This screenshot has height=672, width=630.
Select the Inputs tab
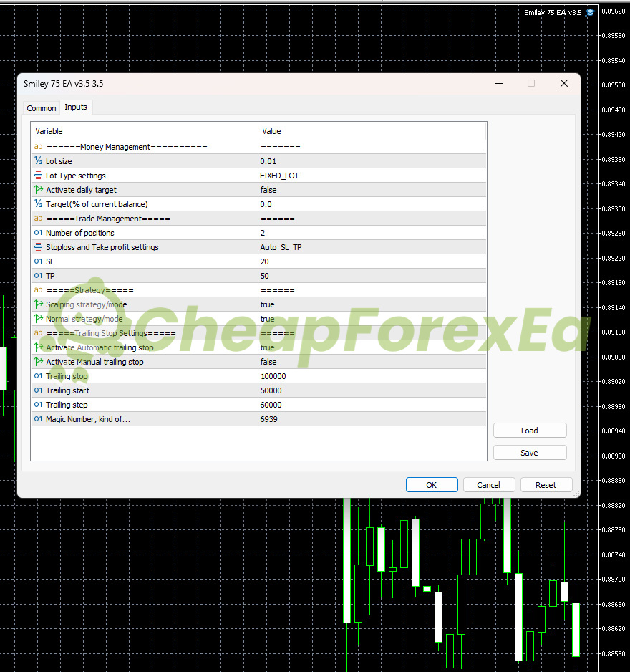(76, 107)
